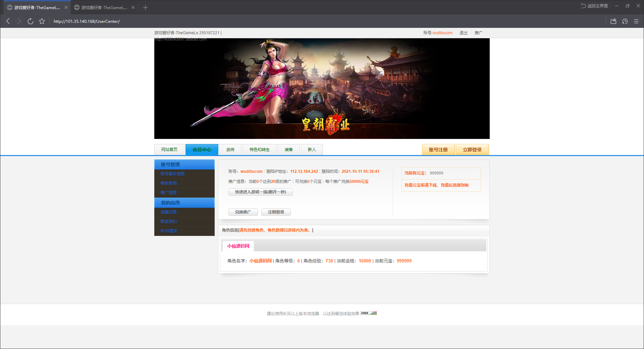This screenshot has width=644, height=349.
Task: Click the browser forward arrow
Action: click(19, 21)
